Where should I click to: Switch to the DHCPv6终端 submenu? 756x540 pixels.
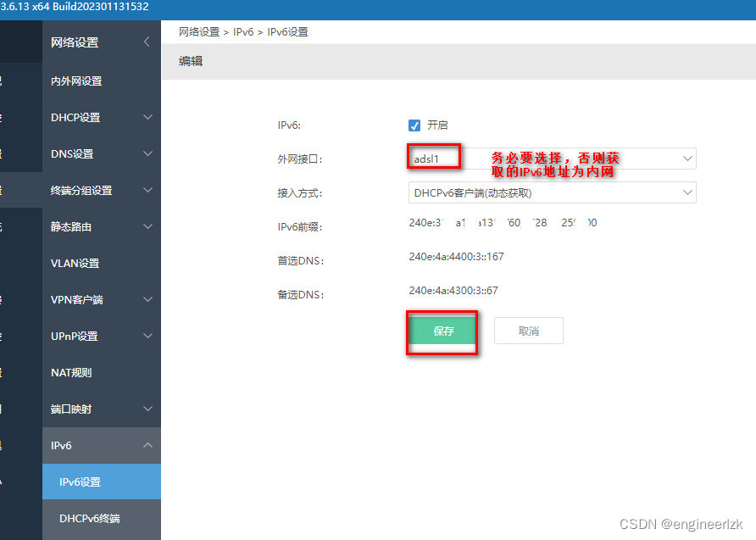tap(102, 519)
